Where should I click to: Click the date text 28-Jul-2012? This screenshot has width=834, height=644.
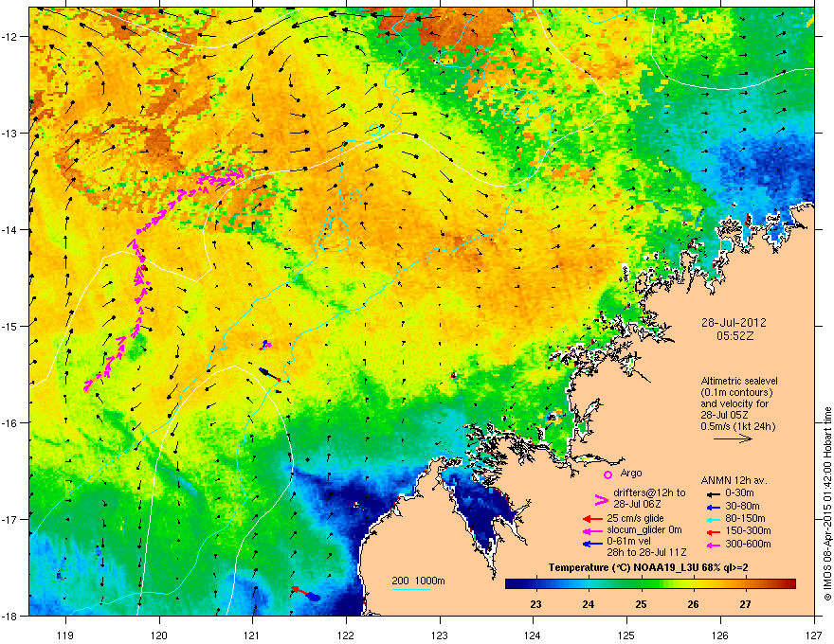click(x=734, y=323)
